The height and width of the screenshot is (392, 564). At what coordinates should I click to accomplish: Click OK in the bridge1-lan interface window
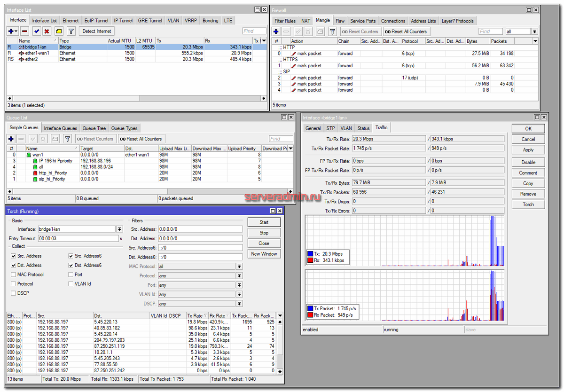pyautogui.click(x=528, y=129)
